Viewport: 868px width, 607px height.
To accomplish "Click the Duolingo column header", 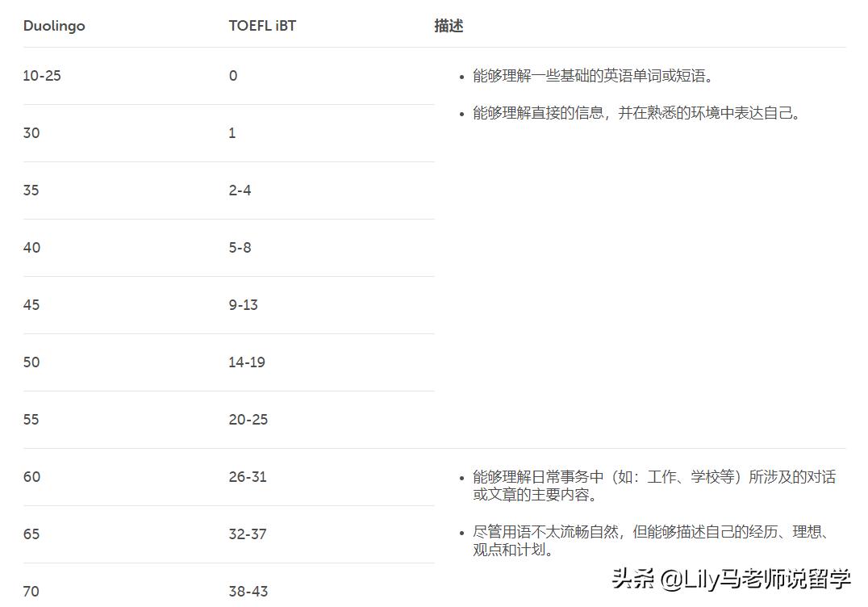I will 53,25.
